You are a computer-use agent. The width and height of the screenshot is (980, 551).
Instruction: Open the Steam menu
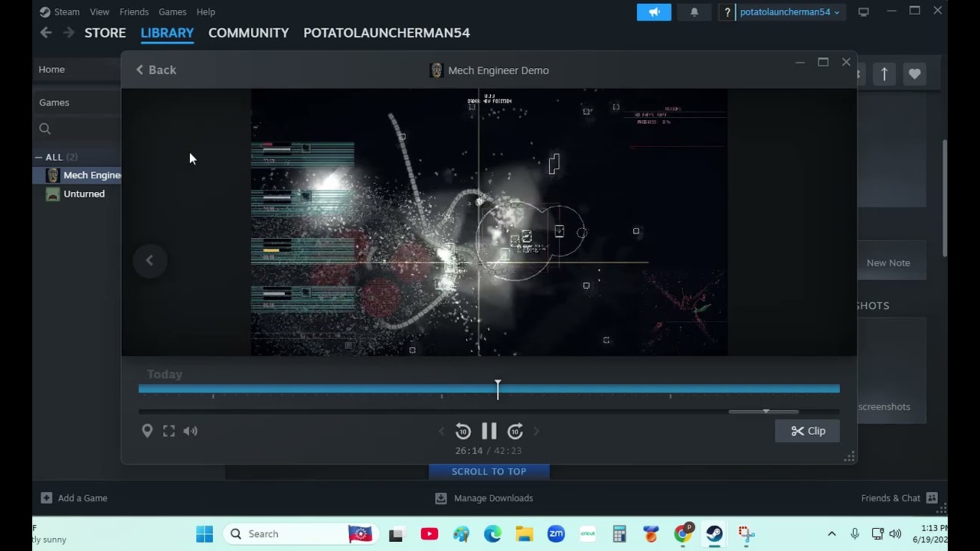coord(60,11)
